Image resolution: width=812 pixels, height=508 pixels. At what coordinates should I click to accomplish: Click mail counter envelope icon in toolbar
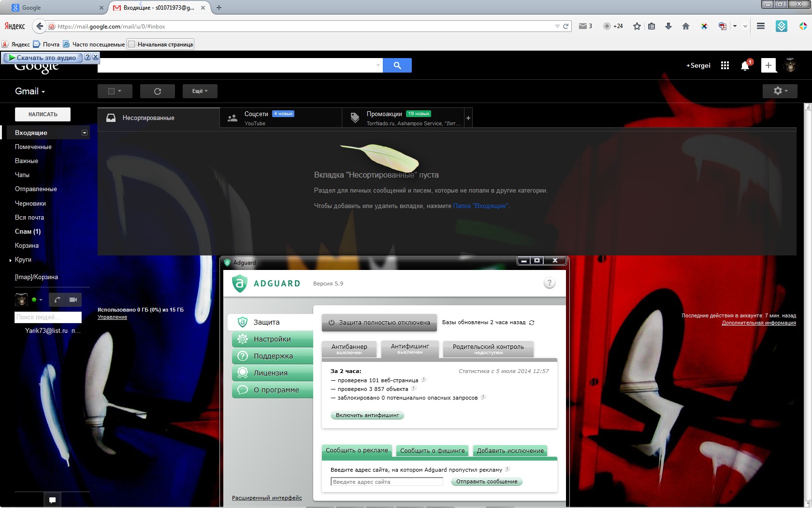585,26
